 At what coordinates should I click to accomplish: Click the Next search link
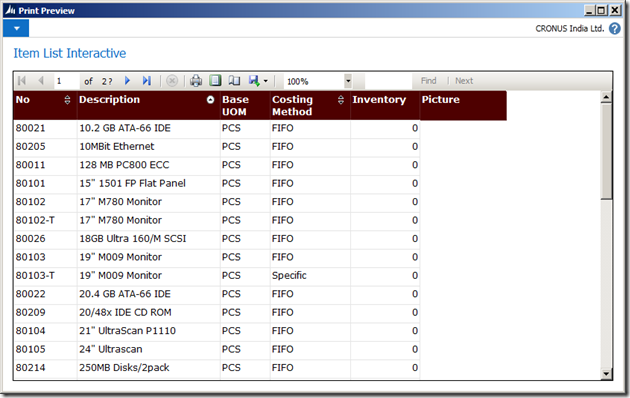[464, 81]
